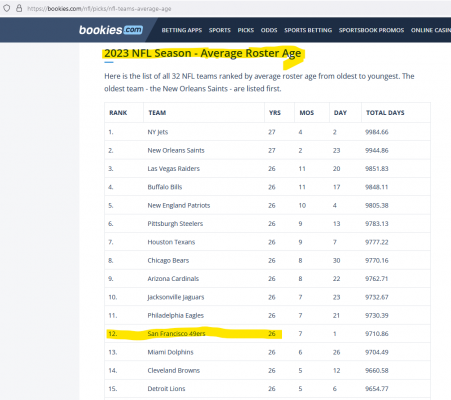
Task: Click total days value 9944.86
Action: 377,150
